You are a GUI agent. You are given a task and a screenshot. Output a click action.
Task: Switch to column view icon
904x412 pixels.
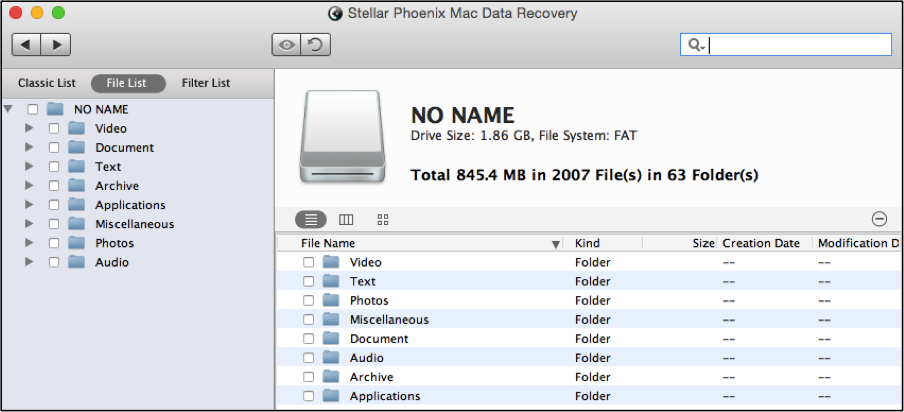coord(346,220)
